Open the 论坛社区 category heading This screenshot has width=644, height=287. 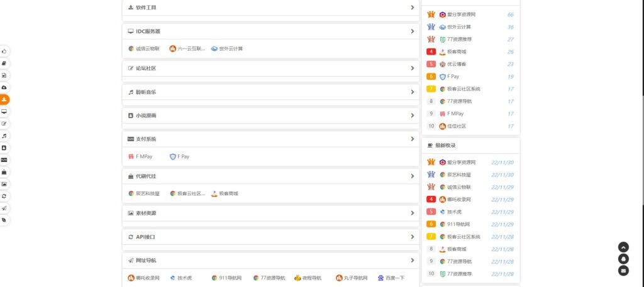click(x=145, y=68)
